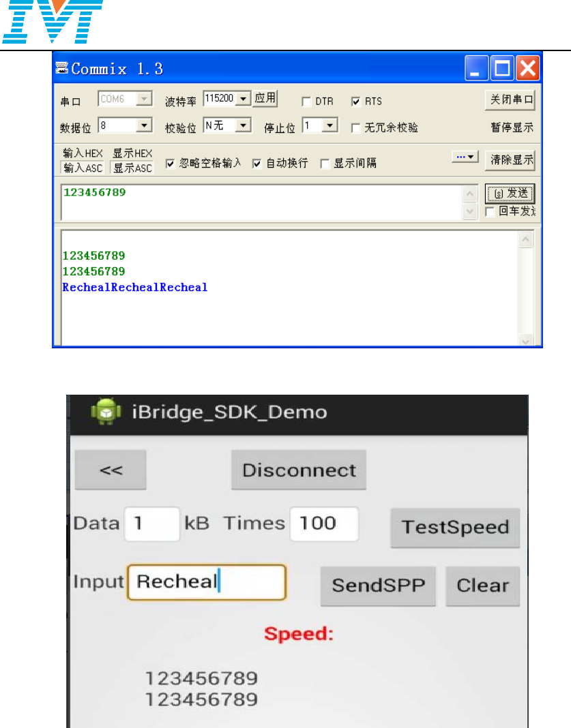Click the Data kB field showing 1

pos(152,524)
